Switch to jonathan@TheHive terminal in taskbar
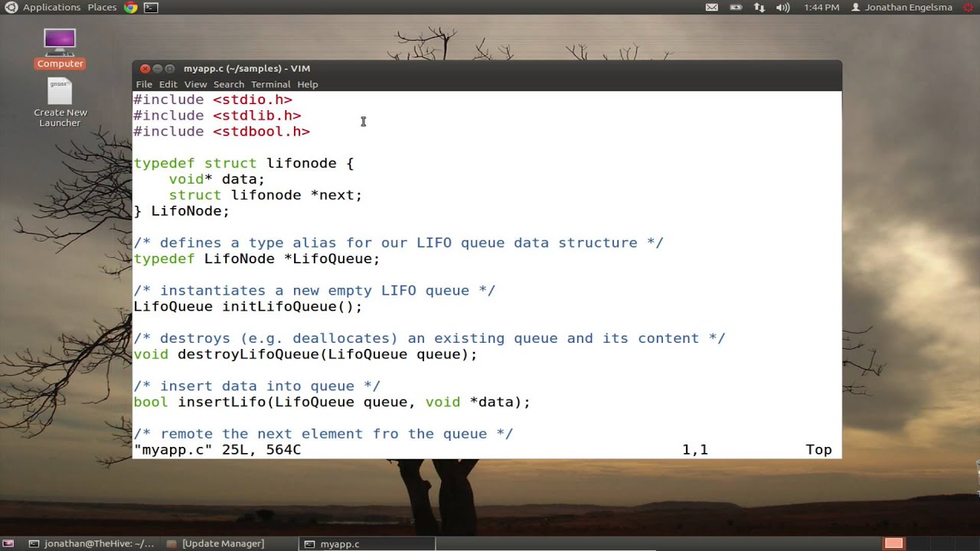Image resolution: width=980 pixels, height=551 pixels. (91, 543)
